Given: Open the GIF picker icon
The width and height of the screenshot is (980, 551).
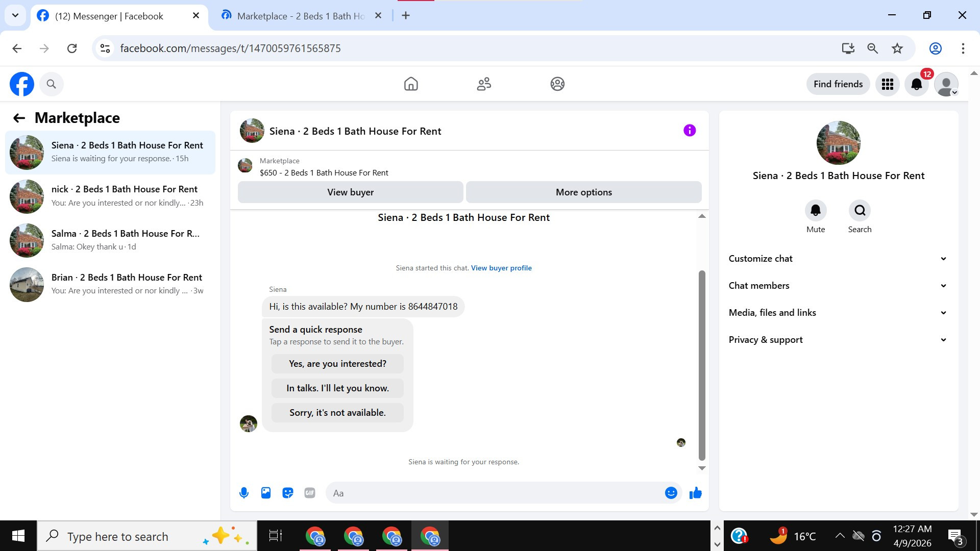Looking at the screenshot, I should pyautogui.click(x=310, y=493).
